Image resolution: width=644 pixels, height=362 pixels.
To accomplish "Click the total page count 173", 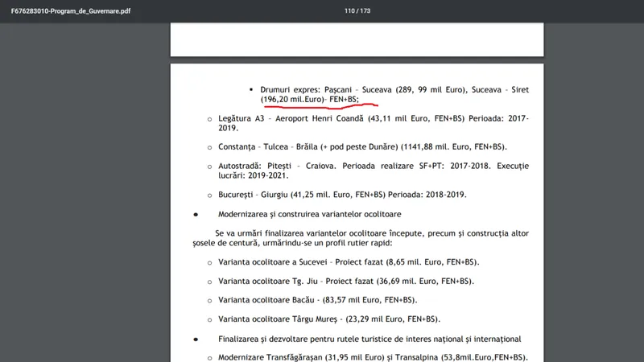I will [x=365, y=11].
